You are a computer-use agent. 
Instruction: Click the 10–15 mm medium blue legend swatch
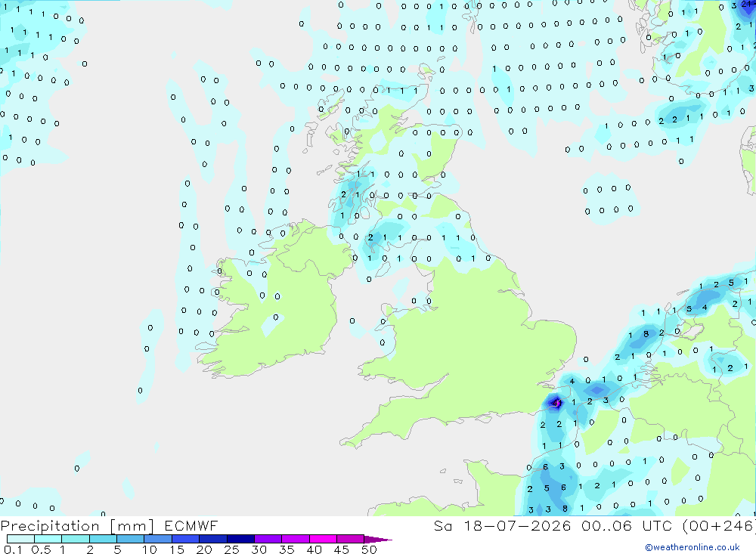[158, 539]
